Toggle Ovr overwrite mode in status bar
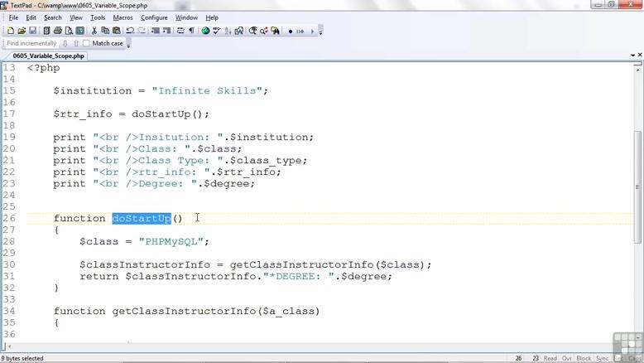Image resolution: width=644 pixels, height=363 pixels. coord(567,358)
